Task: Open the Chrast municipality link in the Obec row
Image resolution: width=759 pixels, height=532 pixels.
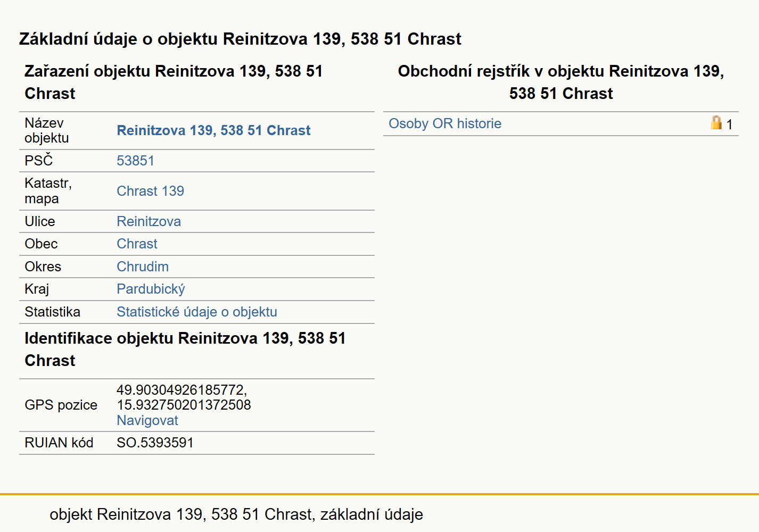Action: click(x=137, y=244)
